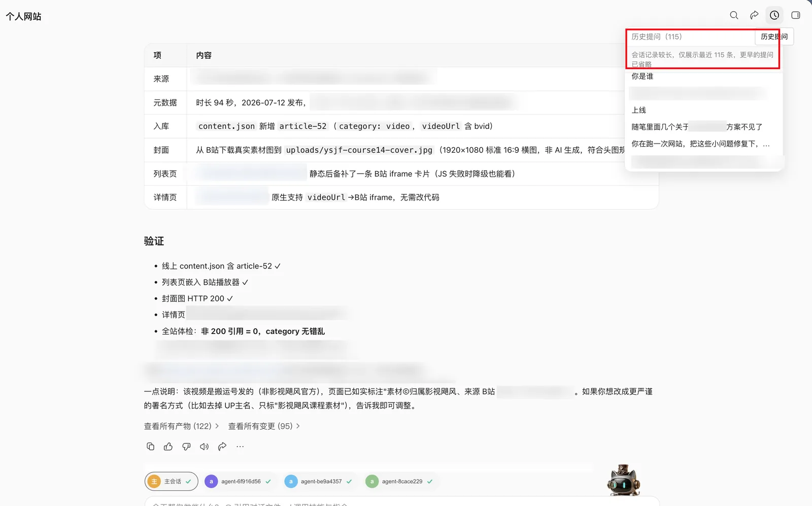This screenshot has width=812, height=506.
Task: Click the 详情页 row label in table
Action: [x=165, y=197]
